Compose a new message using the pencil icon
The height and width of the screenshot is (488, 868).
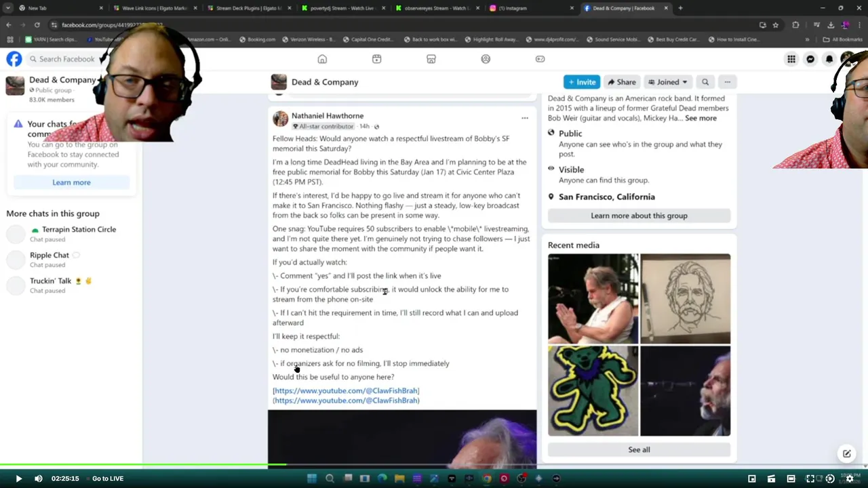coord(847,453)
